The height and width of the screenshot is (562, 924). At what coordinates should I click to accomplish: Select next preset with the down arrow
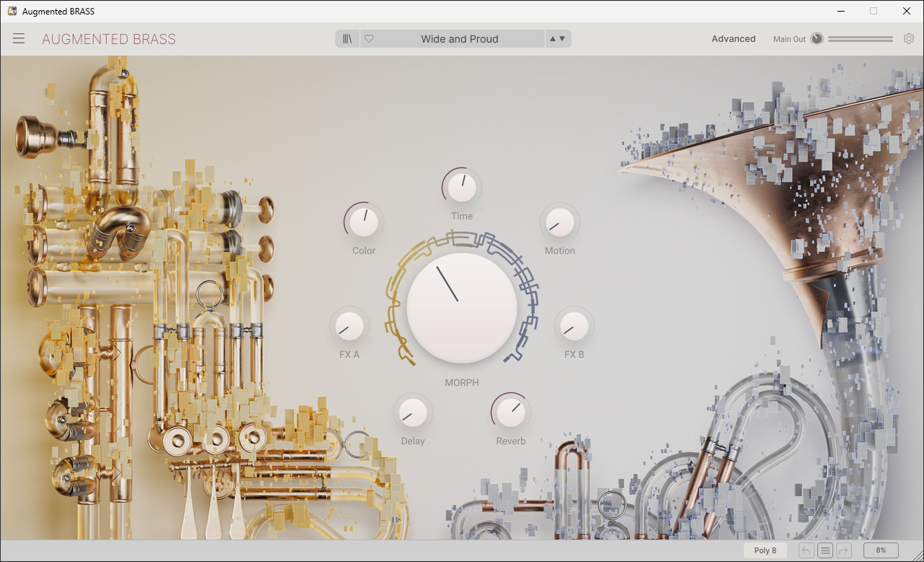coord(562,39)
